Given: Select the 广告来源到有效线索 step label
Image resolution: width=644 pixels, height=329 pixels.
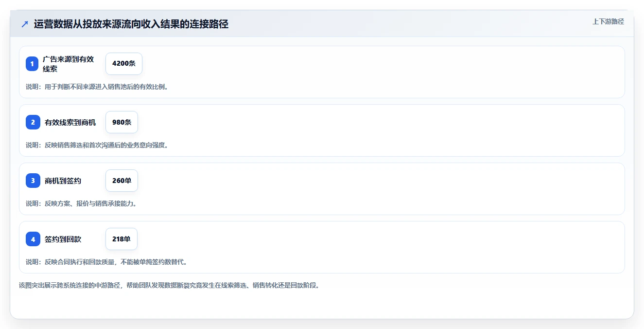Looking at the screenshot, I should [x=68, y=64].
